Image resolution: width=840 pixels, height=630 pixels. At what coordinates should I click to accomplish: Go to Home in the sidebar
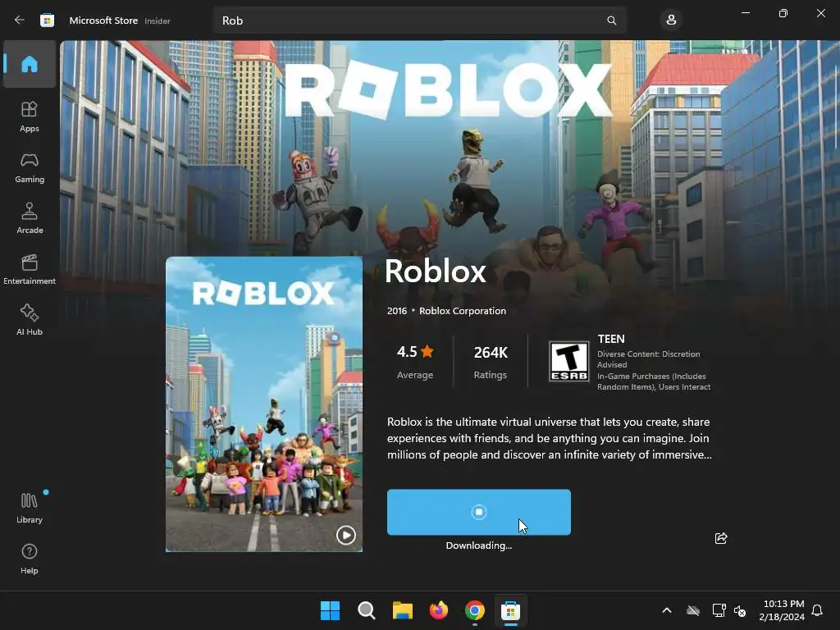point(30,64)
